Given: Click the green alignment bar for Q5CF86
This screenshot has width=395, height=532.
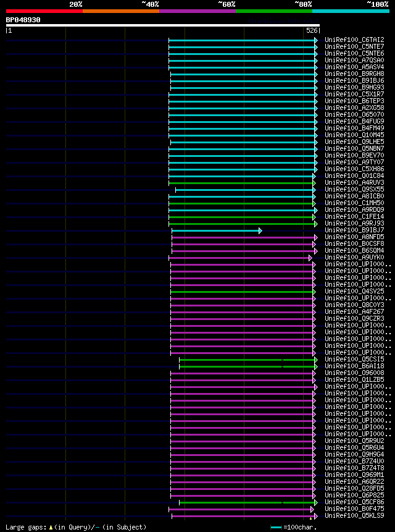Looking at the screenshot, I should pyautogui.click(x=248, y=502).
